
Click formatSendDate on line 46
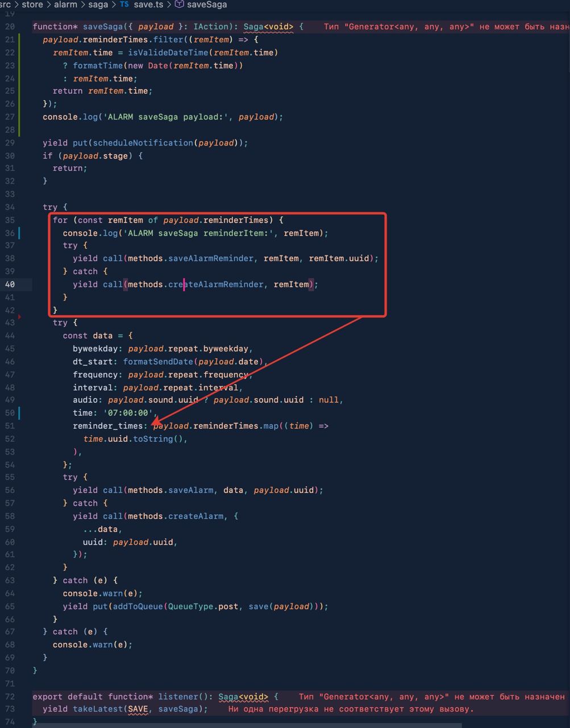tap(158, 361)
